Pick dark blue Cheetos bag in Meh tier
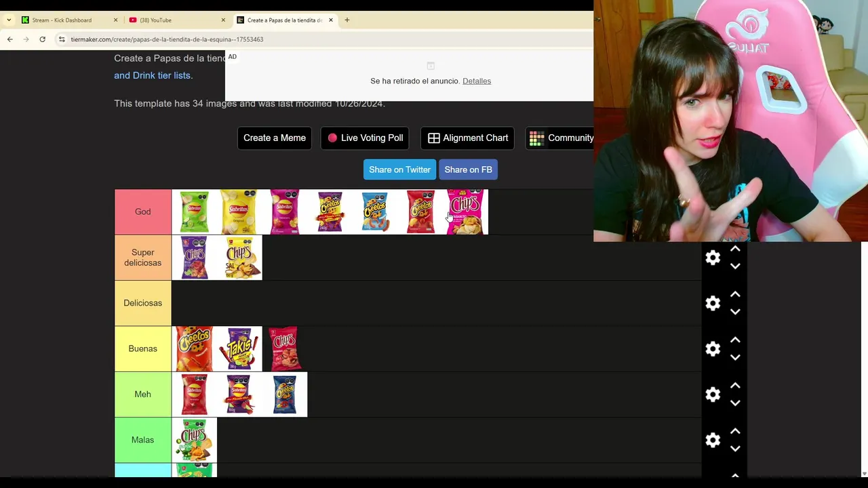This screenshot has height=488, width=868. point(285,394)
